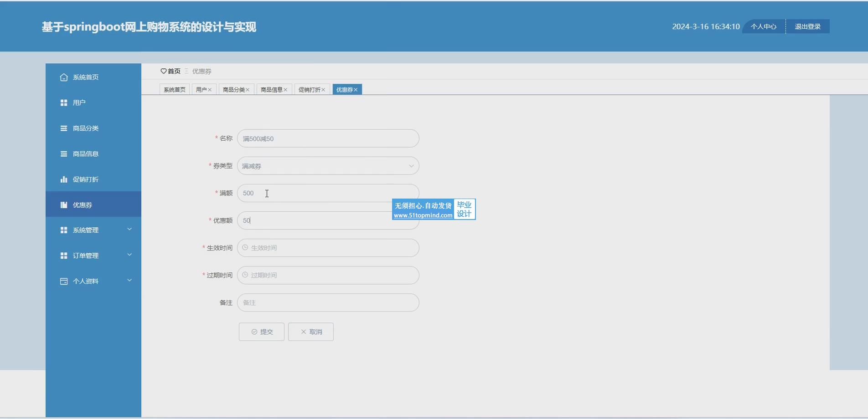Close the 商品分类 tab
Viewport: 868px width, 419px height.
coord(248,90)
